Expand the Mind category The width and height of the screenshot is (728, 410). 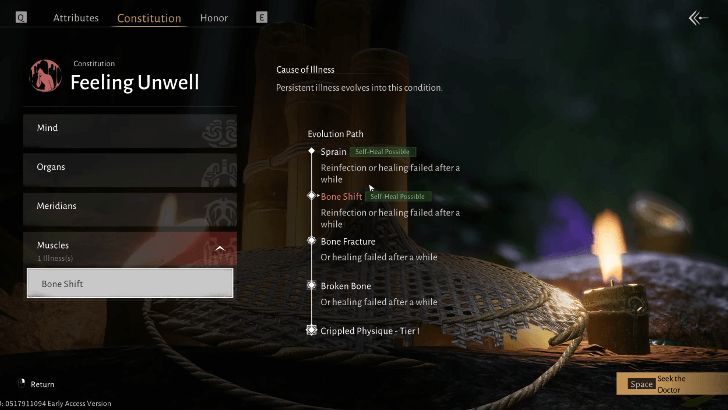(130, 131)
